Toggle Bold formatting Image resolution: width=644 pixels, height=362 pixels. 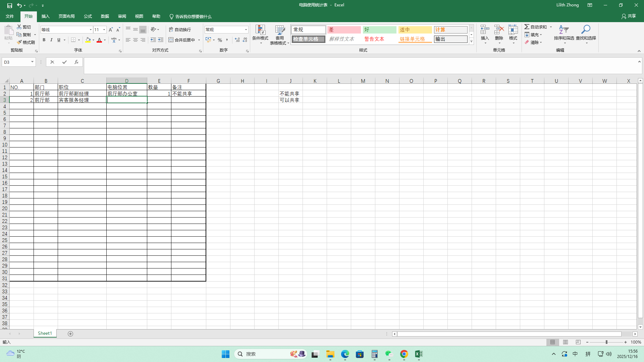coord(44,40)
